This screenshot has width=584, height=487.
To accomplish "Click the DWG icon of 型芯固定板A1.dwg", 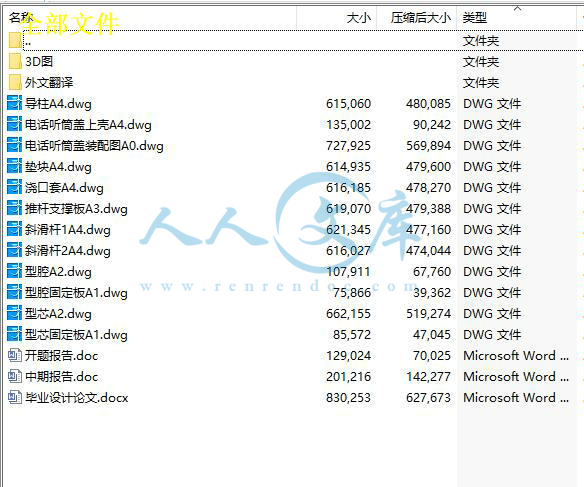I will pyautogui.click(x=15, y=334).
